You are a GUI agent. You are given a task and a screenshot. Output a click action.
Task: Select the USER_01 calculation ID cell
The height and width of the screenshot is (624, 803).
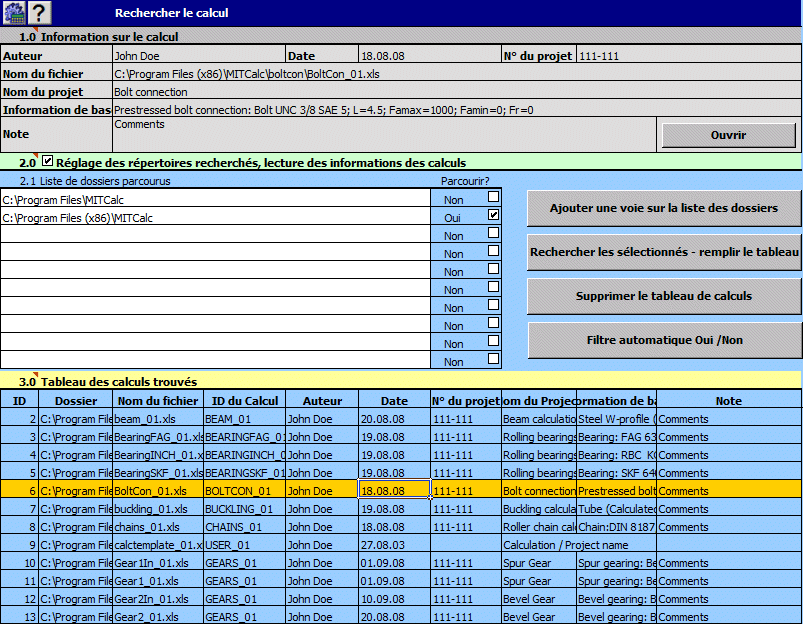[245, 545]
